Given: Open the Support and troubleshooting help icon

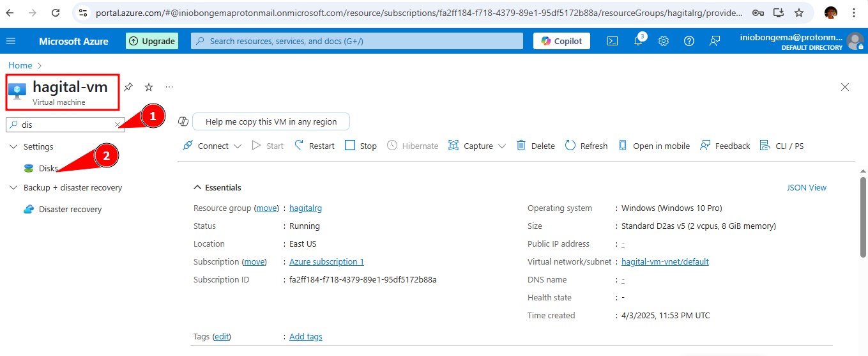Looking at the screenshot, I should tap(689, 41).
